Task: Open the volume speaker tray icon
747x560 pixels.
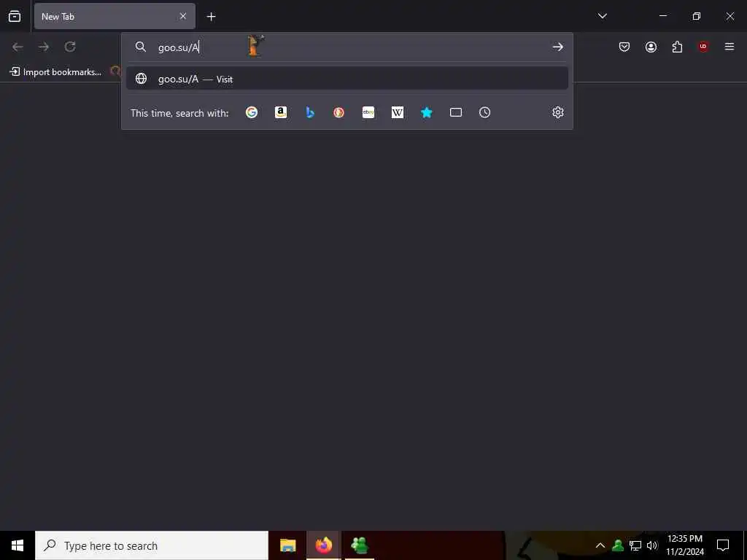Action: click(652, 545)
